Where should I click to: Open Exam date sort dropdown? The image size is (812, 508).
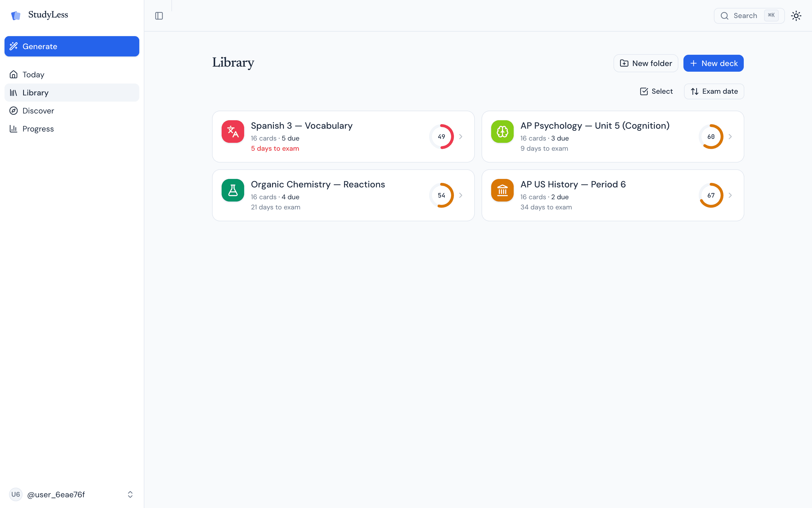[x=714, y=91]
